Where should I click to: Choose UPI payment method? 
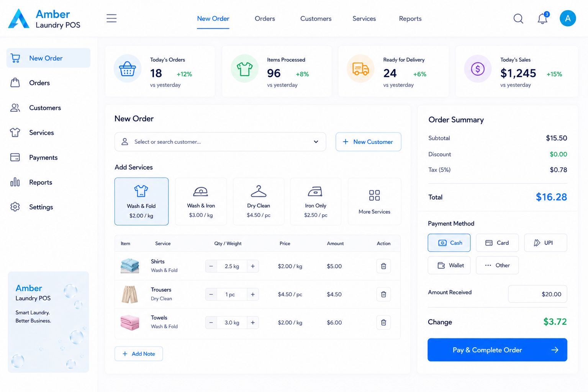click(545, 243)
